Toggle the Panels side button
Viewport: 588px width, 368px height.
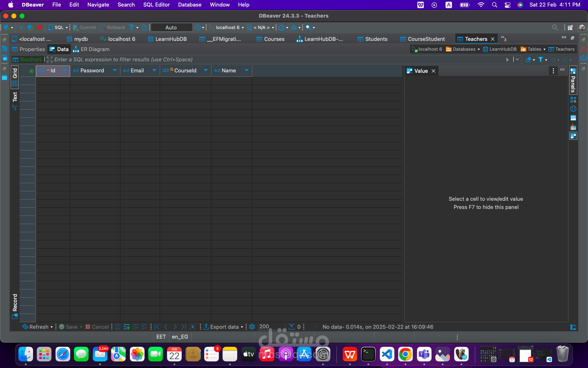pos(573,81)
